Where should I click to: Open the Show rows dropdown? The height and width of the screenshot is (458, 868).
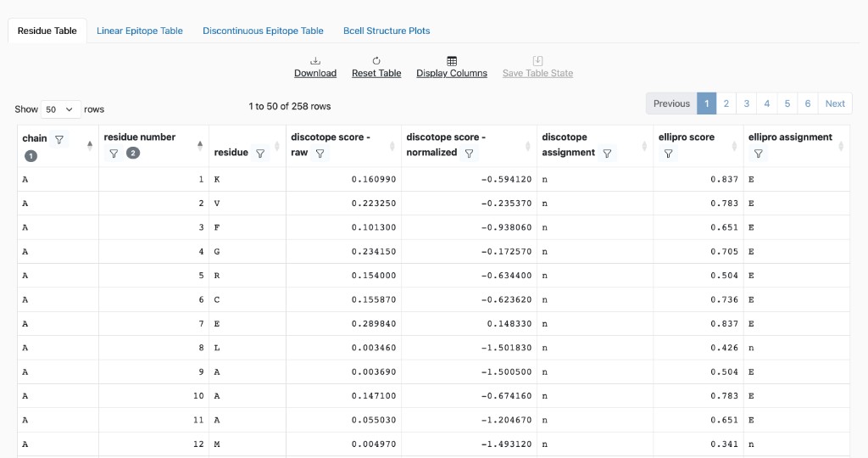pyautogui.click(x=61, y=109)
